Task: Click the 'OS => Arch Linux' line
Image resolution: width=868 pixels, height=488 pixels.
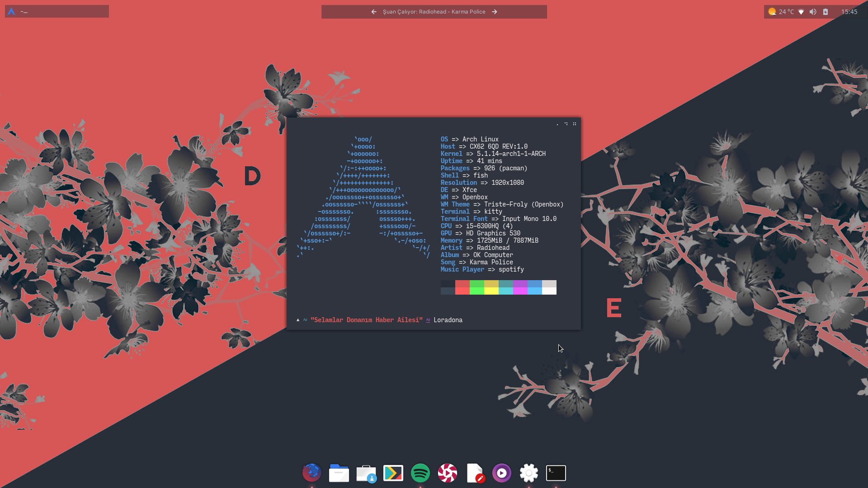Action: pos(470,139)
